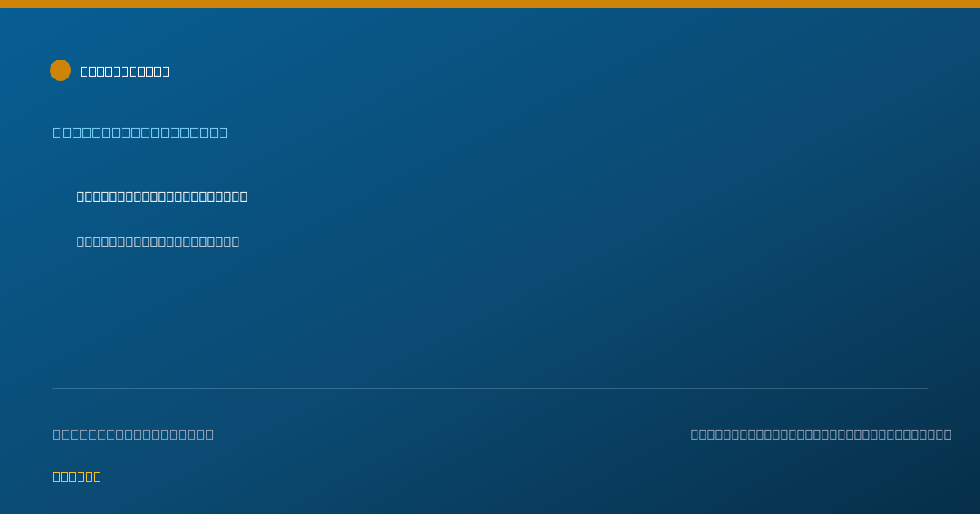Click the long gray footer text on the right
The width and height of the screenshot is (980, 514).
tap(821, 434)
